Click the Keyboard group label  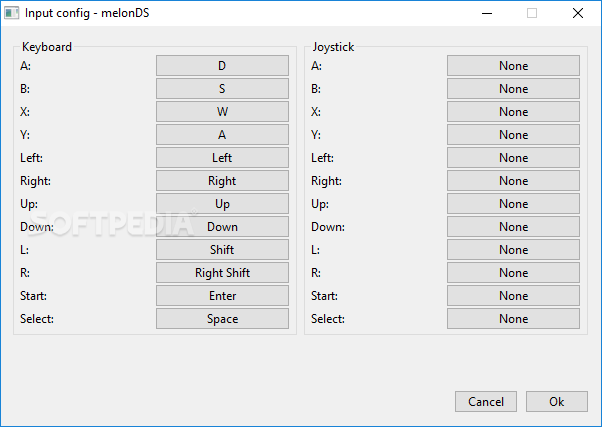(47, 47)
